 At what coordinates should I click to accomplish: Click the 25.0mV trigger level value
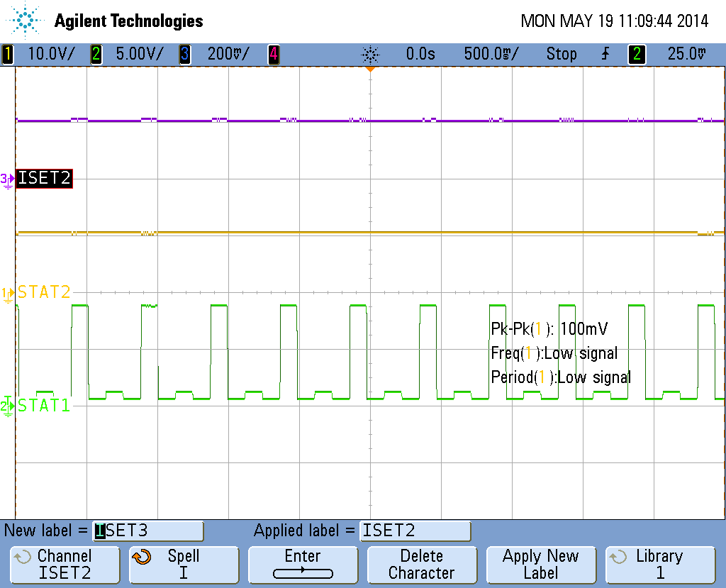click(686, 54)
